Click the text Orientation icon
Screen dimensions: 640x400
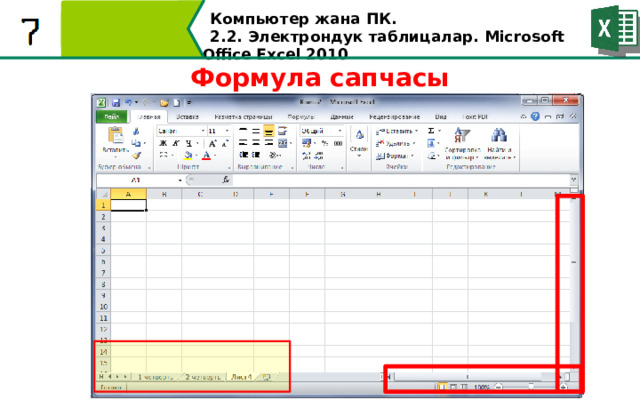tap(274, 155)
